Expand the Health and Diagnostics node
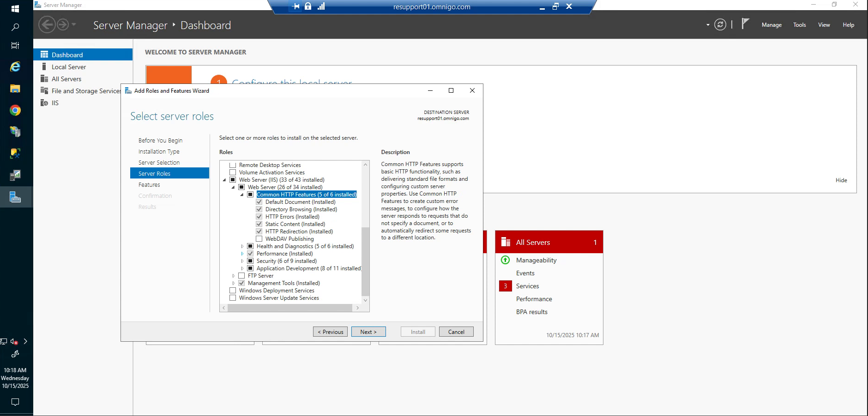Image resolution: width=868 pixels, height=416 pixels. pos(243,246)
